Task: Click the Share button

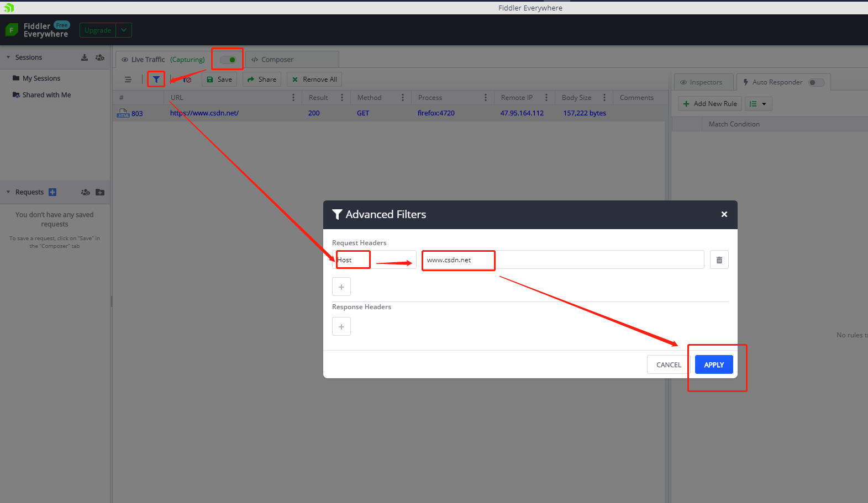Action: [262, 80]
